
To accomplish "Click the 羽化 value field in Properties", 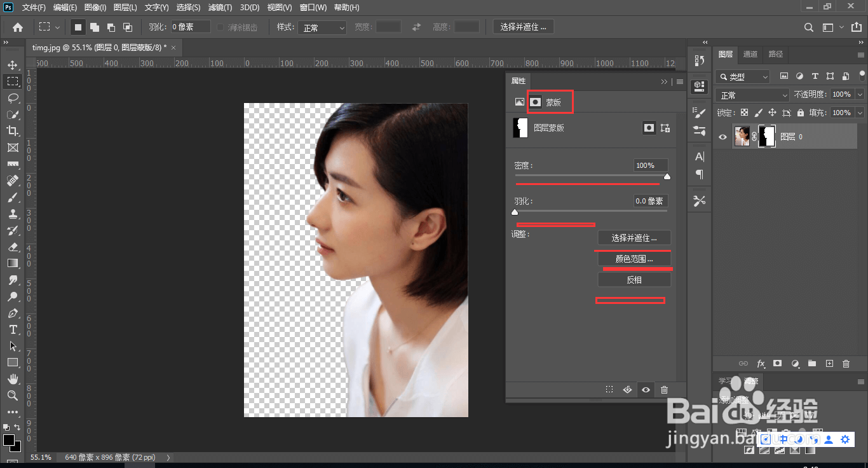I will (651, 201).
